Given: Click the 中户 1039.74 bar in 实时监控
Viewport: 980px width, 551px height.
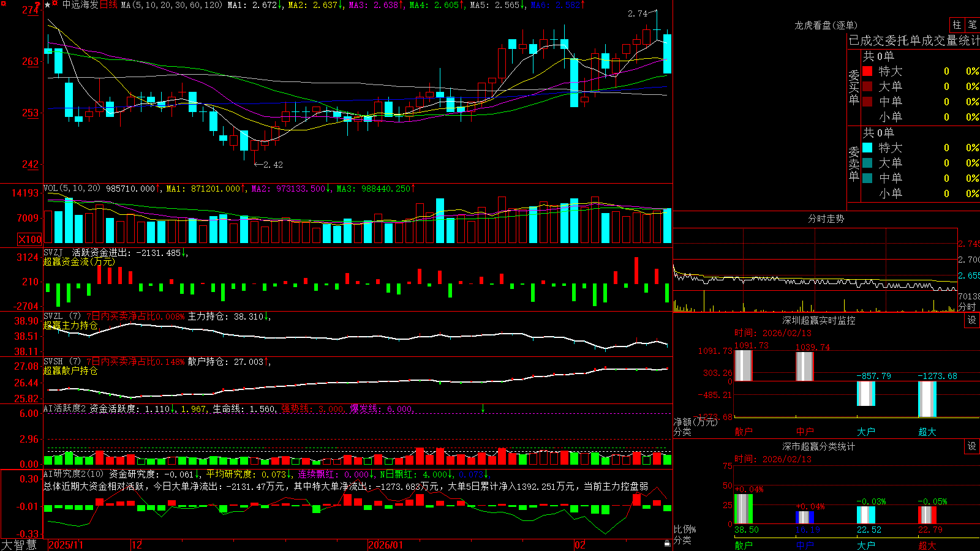Looking at the screenshot, I should pos(804,366).
